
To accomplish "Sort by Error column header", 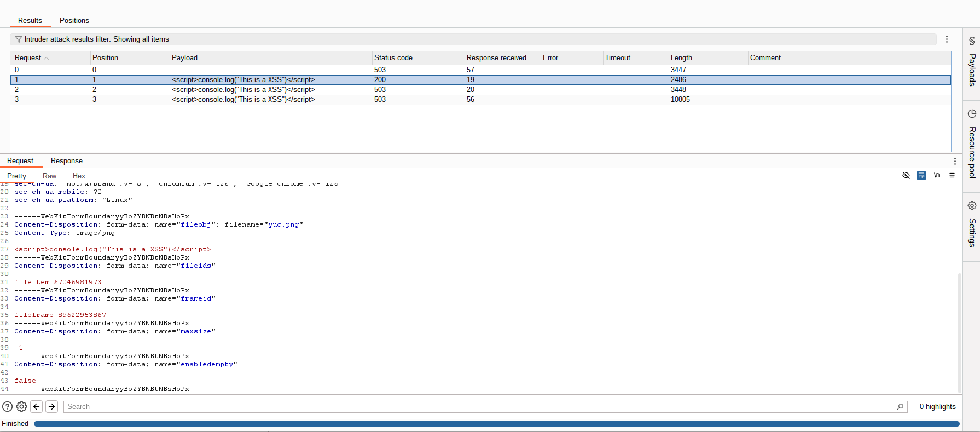I will point(572,58).
